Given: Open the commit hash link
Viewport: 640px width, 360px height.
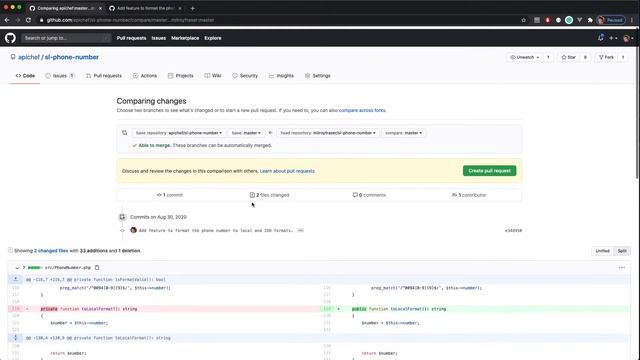Looking at the screenshot, I should pyautogui.click(x=513, y=231).
